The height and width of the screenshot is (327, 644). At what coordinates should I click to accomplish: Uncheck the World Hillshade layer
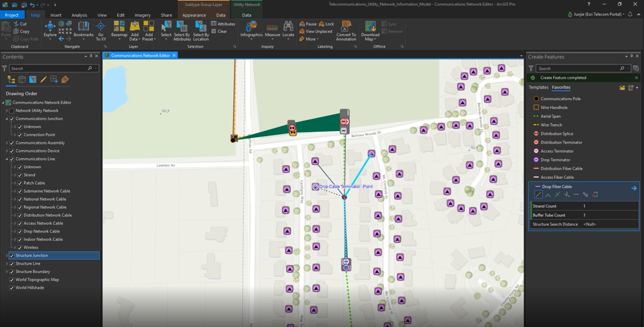tap(12, 288)
